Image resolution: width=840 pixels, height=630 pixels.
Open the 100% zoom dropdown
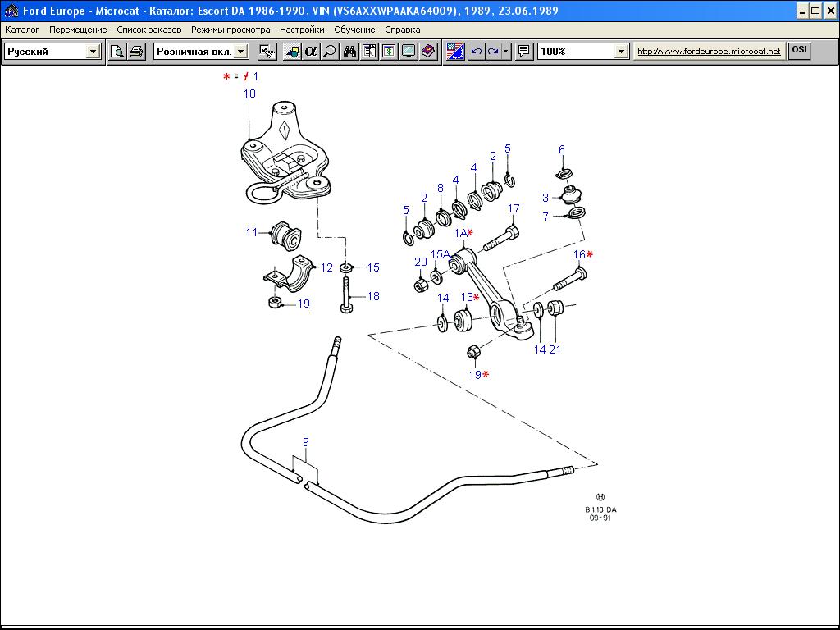621,52
